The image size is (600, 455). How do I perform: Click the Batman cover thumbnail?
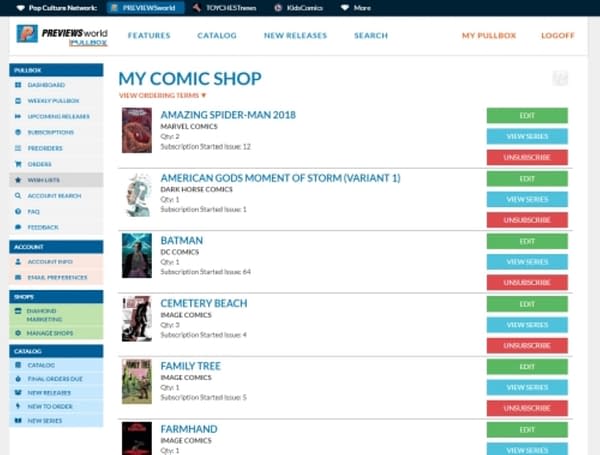pos(137,255)
